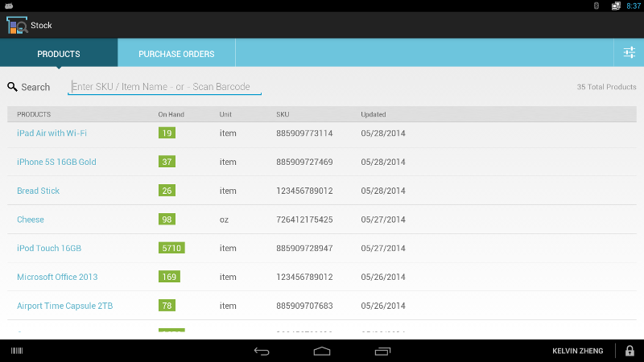Select SKU 885909728947
This screenshot has width=644, height=362.
(304, 249)
